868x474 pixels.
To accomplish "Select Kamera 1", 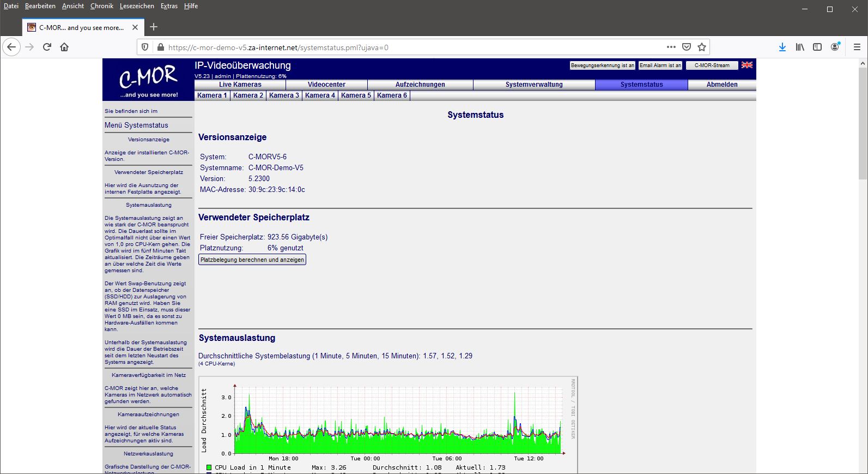I will (x=212, y=95).
